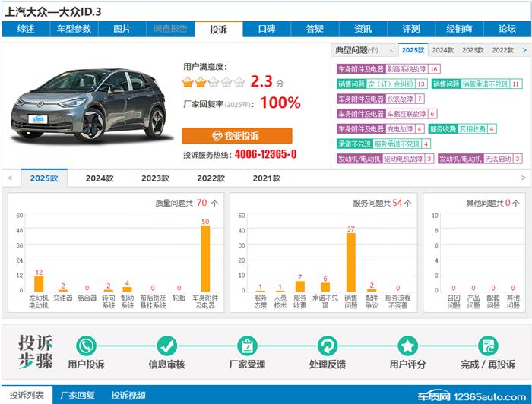Open the 口碑 tab

pos(267,29)
